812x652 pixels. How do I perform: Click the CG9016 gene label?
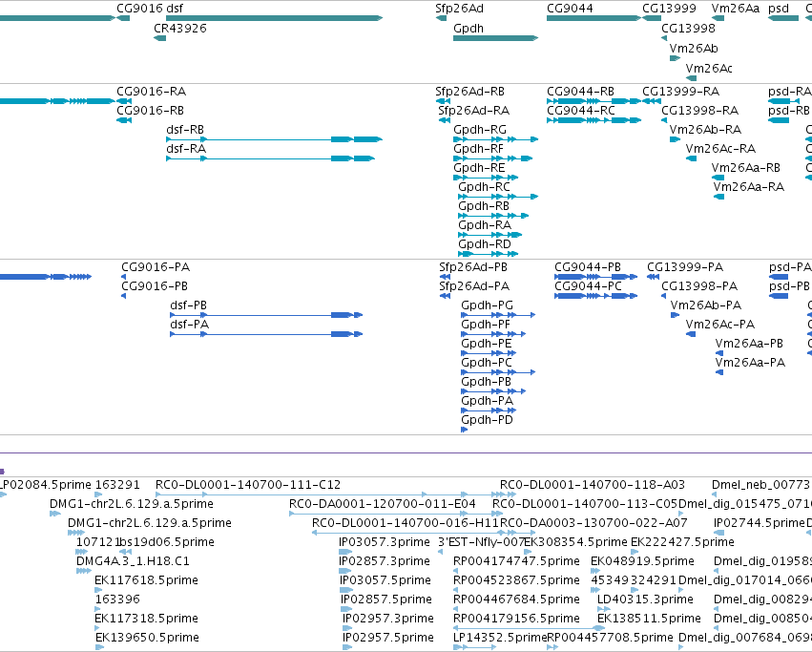140,9
